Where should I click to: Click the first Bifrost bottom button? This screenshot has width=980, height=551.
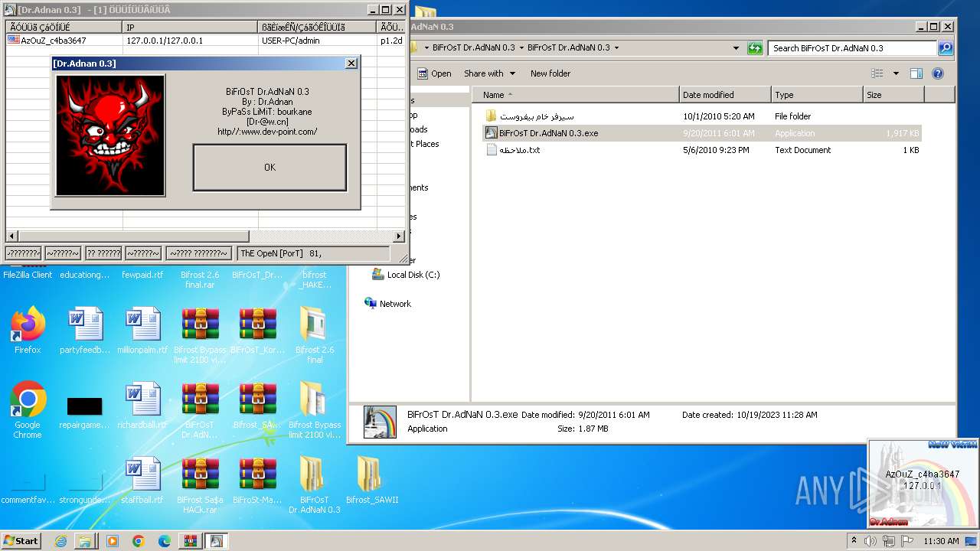coord(24,253)
